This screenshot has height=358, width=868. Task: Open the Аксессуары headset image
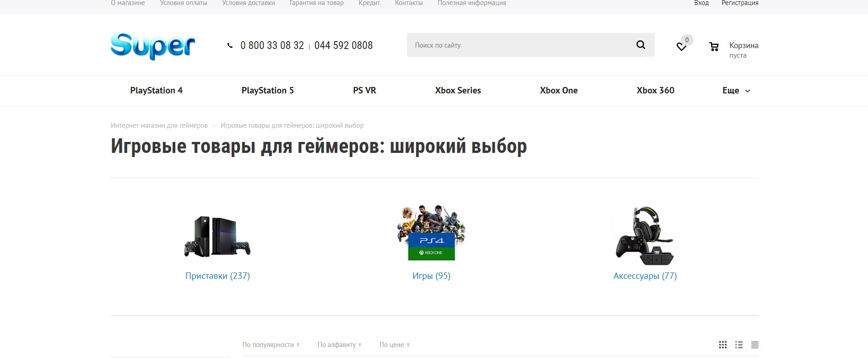(645, 235)
